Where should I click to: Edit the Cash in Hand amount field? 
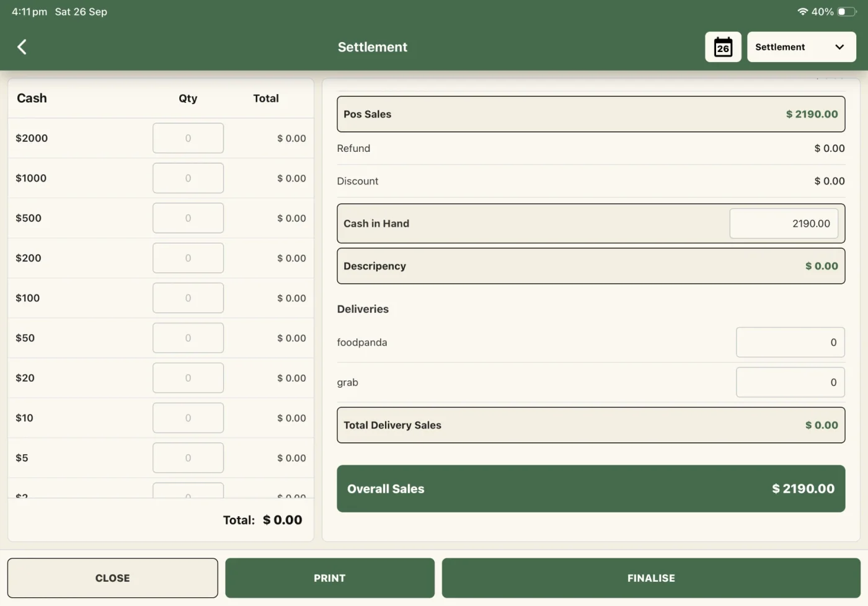click(x=784, y=224)
